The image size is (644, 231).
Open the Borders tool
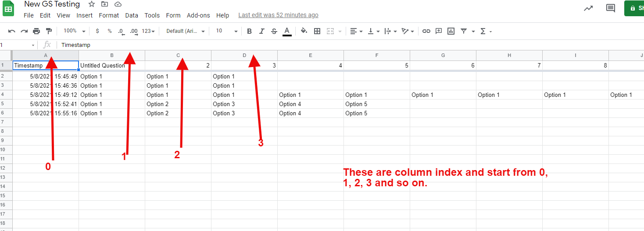[x=317, y=31]
